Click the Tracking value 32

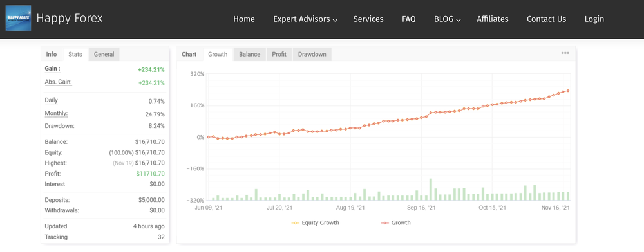(x=162, y=237)
